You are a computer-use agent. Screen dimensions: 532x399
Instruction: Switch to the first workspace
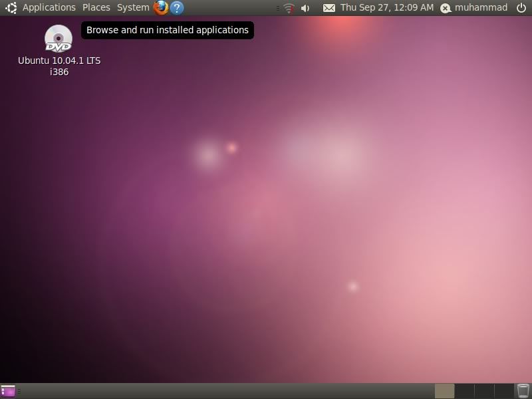[444, 391]
